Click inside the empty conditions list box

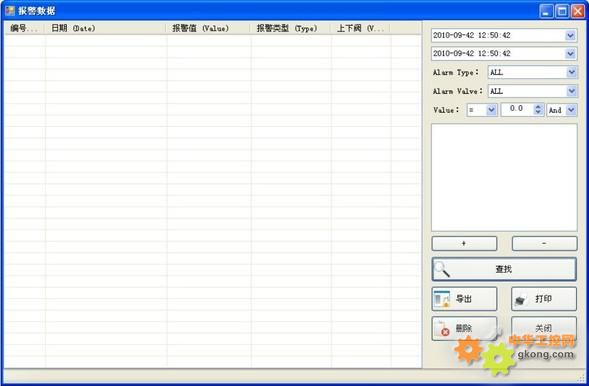tap(504, 177)
